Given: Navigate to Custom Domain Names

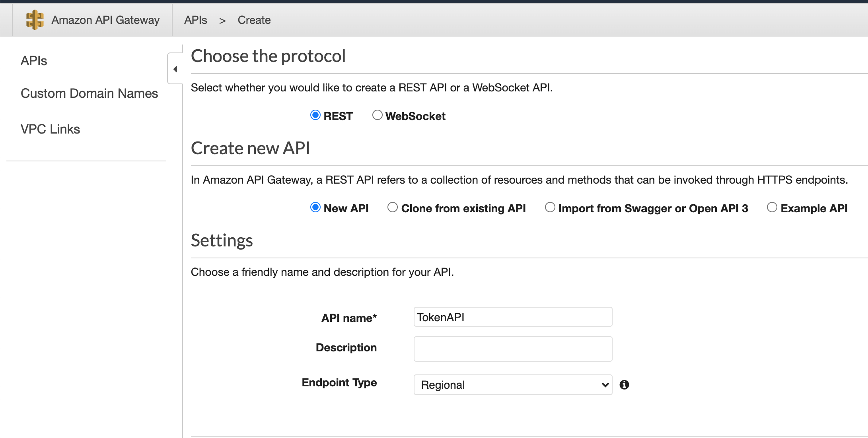Looking at the screenshot, I should [x=89, y=93].
